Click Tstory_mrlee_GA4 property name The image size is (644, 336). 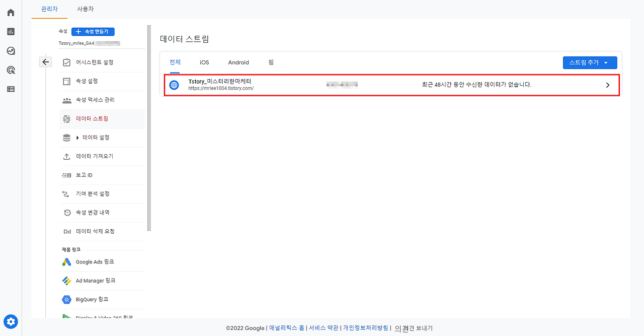pyautogui.click(x=76, y=43)
